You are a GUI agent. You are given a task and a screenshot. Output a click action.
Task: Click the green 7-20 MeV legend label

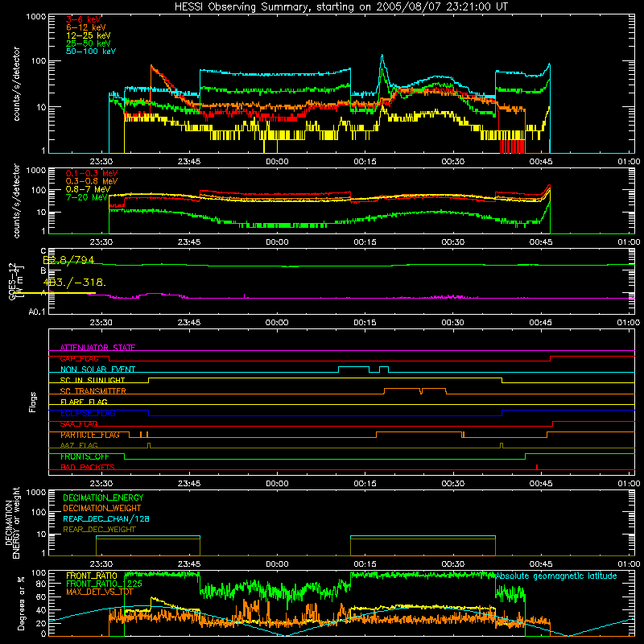click(87, 197)
